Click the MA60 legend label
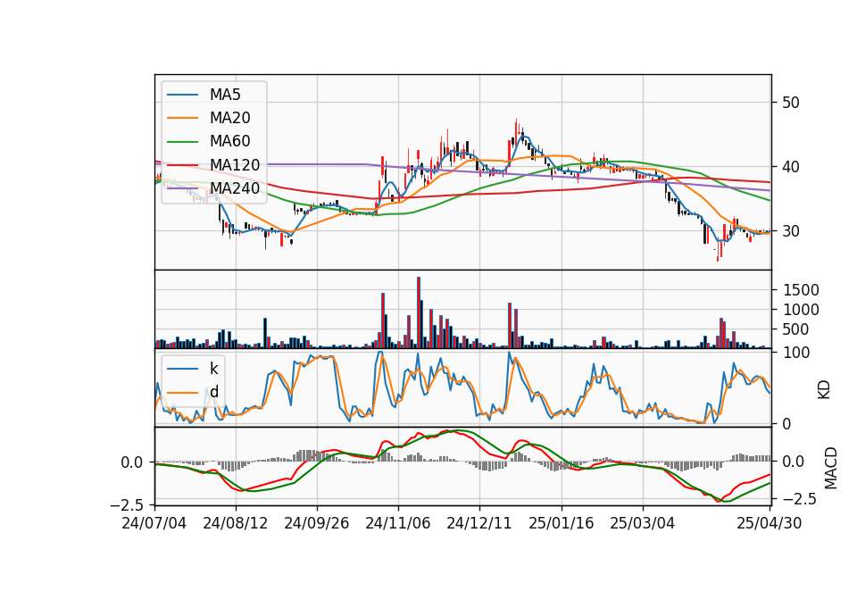 [x=229, y=142]
